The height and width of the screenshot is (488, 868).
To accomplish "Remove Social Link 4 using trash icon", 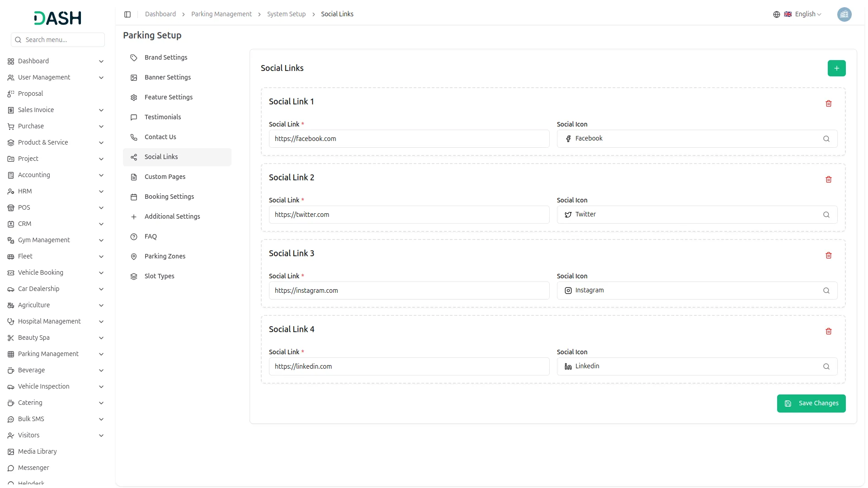I will point(828,331).
